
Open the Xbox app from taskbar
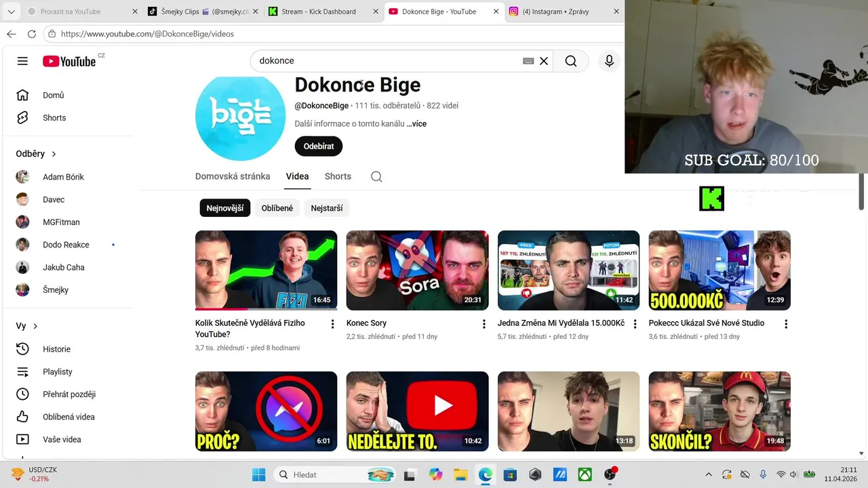click(x=585, y=474)
